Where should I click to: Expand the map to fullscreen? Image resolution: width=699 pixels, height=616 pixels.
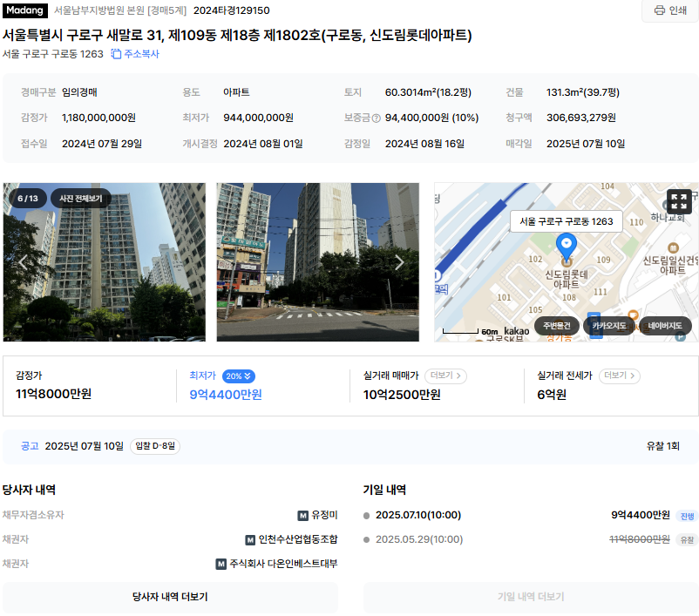[x=679, y=201]
